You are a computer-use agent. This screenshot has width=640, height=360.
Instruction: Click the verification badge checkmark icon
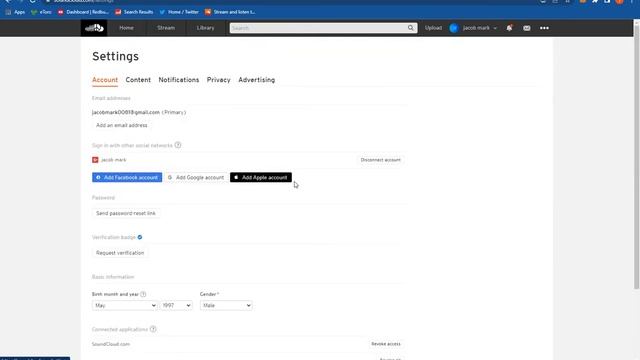pos(140,237)
